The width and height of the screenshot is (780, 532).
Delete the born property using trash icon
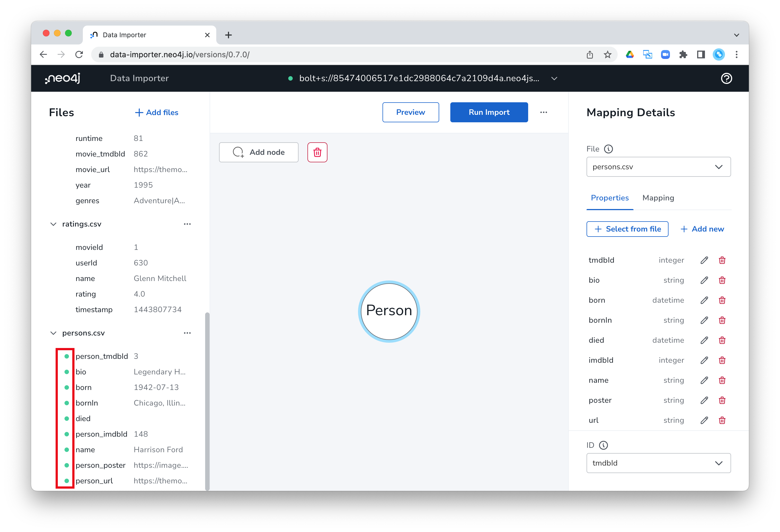(722, 300)
